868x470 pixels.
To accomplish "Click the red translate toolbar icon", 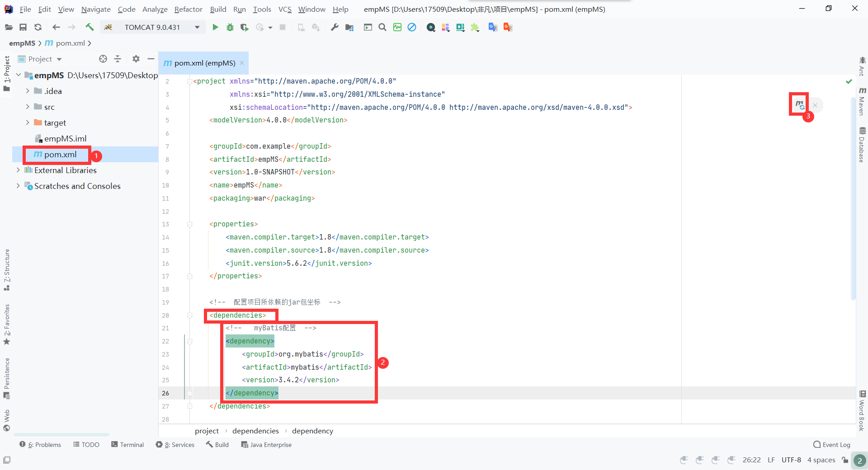I will (x=508, y=27).
